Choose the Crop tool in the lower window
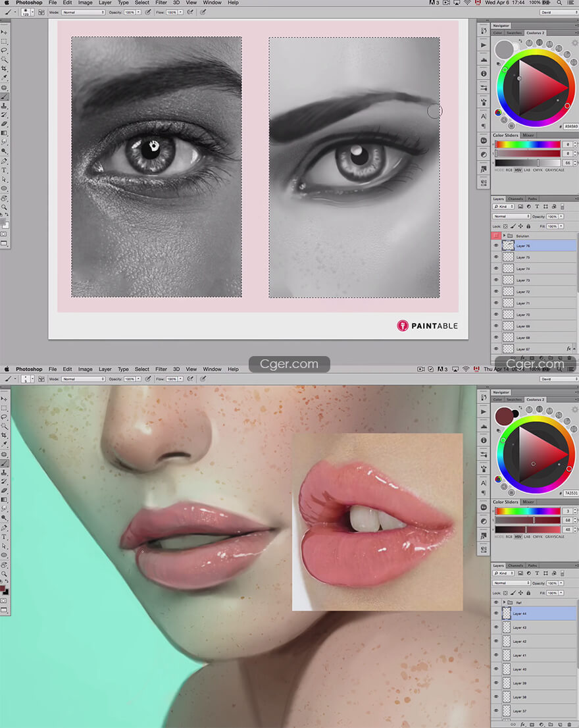579x728 pixels. click(4, 436)
